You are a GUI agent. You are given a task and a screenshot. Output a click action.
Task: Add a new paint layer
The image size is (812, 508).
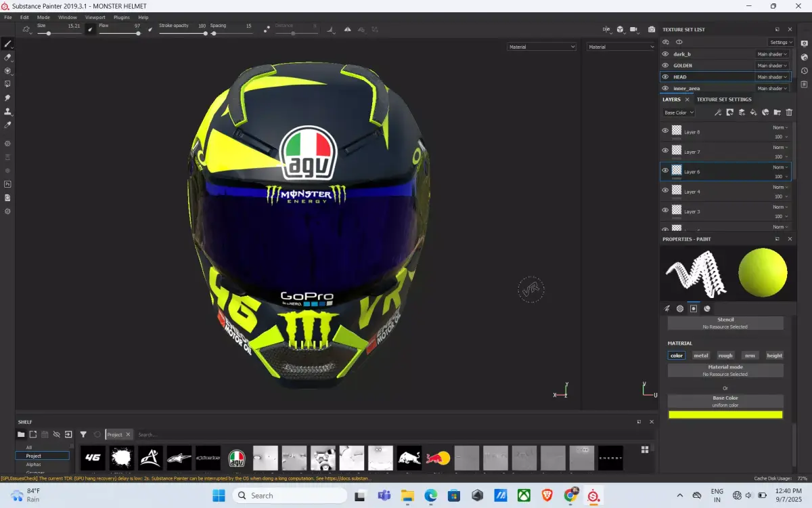point(742,112)
